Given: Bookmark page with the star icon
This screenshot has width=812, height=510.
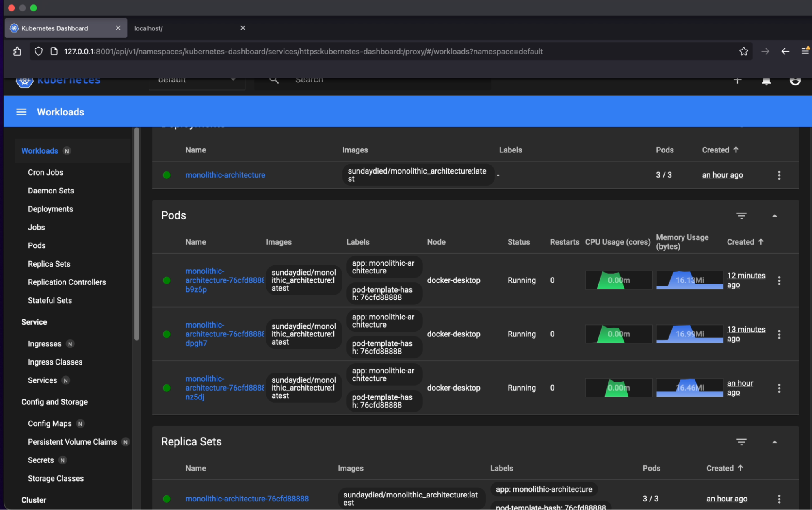Looking at the screenshot, I should tap(744, 51).
